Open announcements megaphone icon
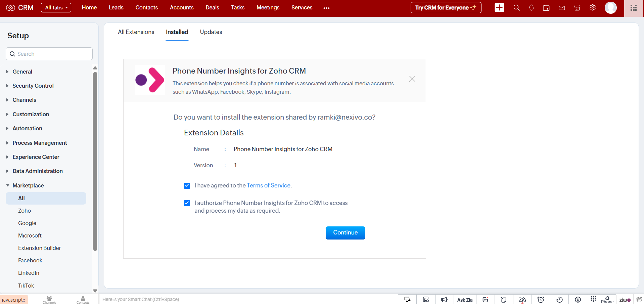644x304 pixels. (x=444, y=299)
